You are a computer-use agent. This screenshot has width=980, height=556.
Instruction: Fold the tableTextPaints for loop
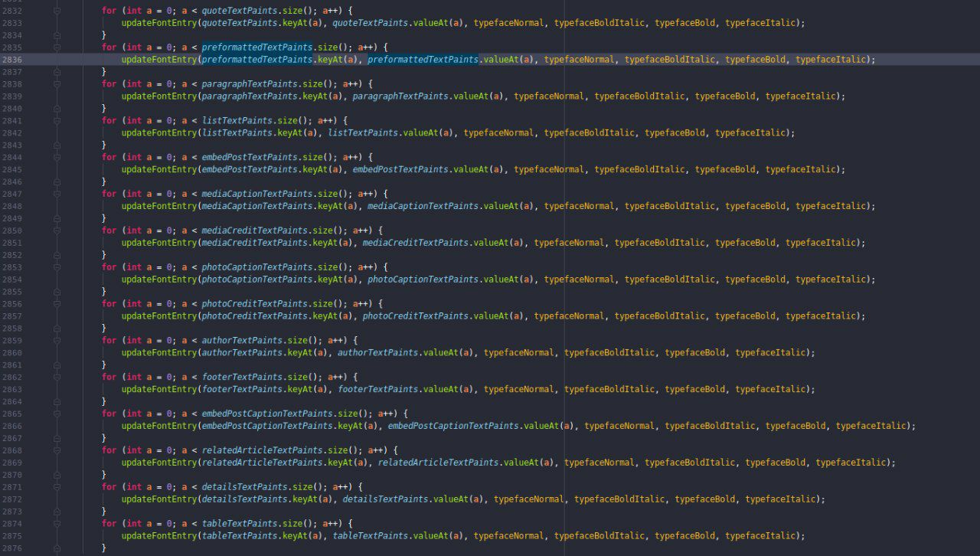pos(57,524)
